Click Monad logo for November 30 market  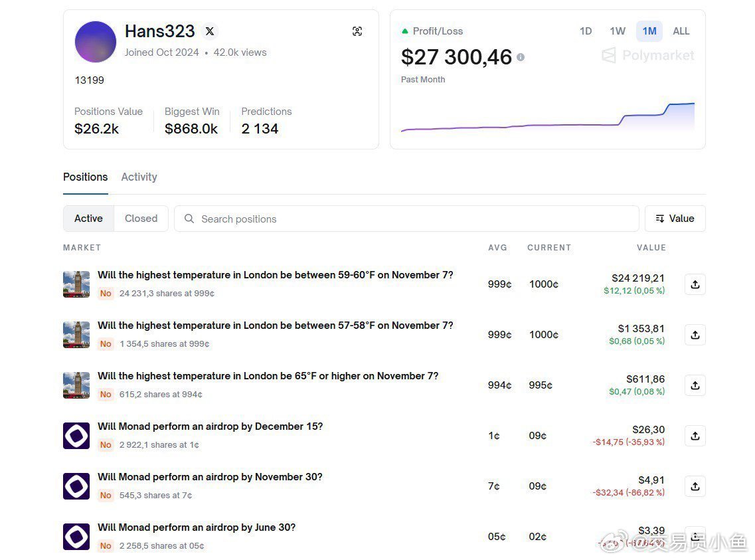click(76, 486)
